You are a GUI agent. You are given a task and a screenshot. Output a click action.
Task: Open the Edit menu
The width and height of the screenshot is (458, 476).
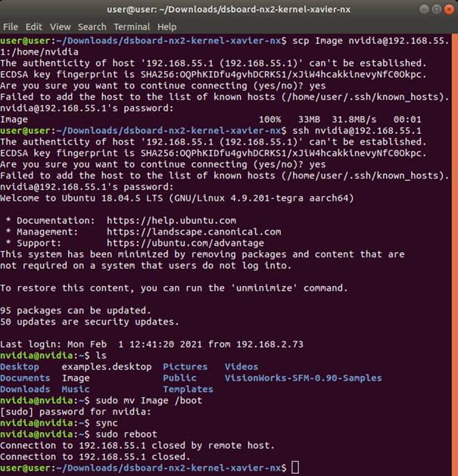coord(34,26)
